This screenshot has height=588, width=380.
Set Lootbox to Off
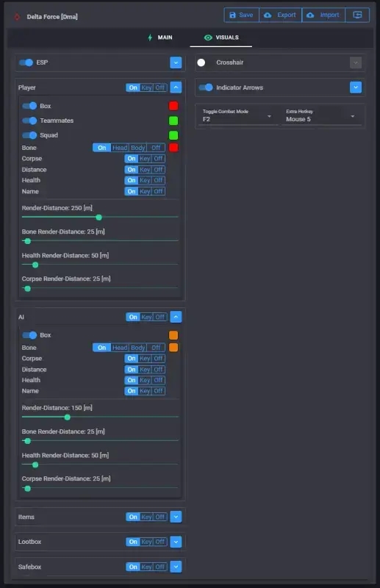pos(160,542)
